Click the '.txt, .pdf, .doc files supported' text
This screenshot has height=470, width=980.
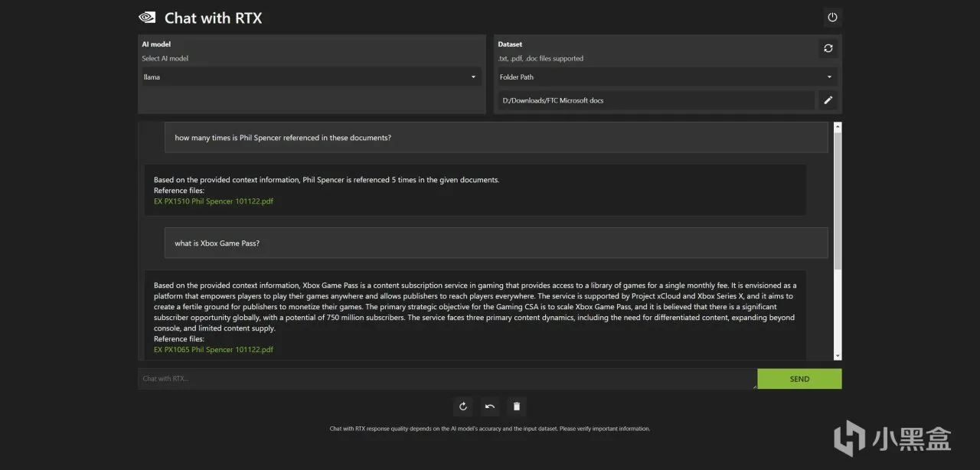click(541, 58)
